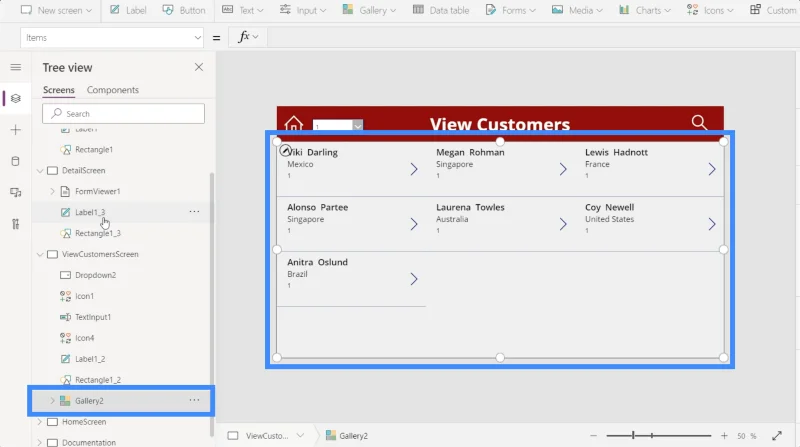Select ViewCustomersScreen in the tree

click(100, 254)
